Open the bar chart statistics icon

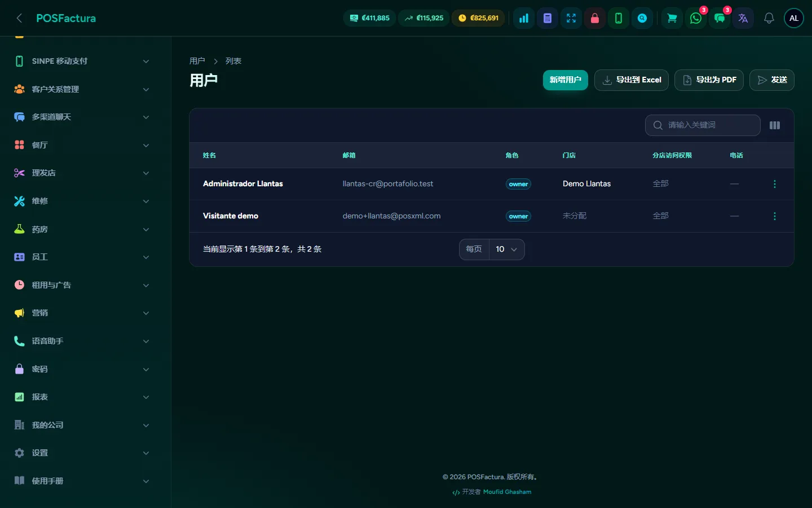pos(524,18)
